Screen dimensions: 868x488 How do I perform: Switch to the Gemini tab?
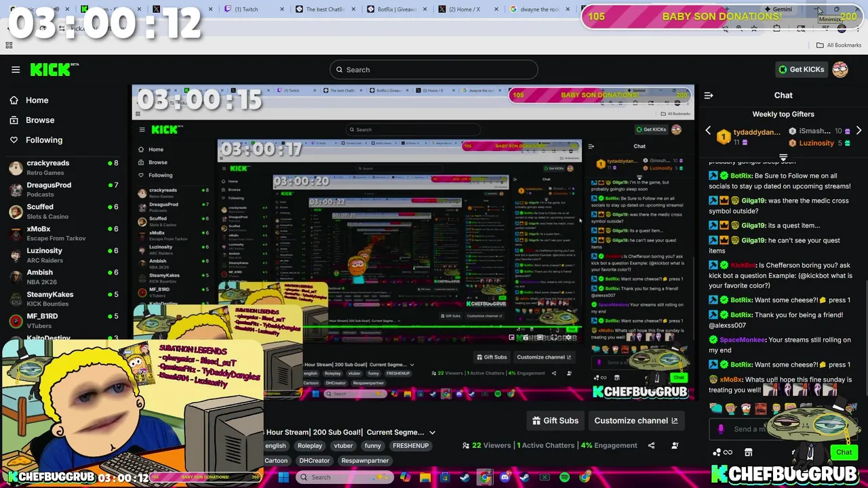click(777, 9)
